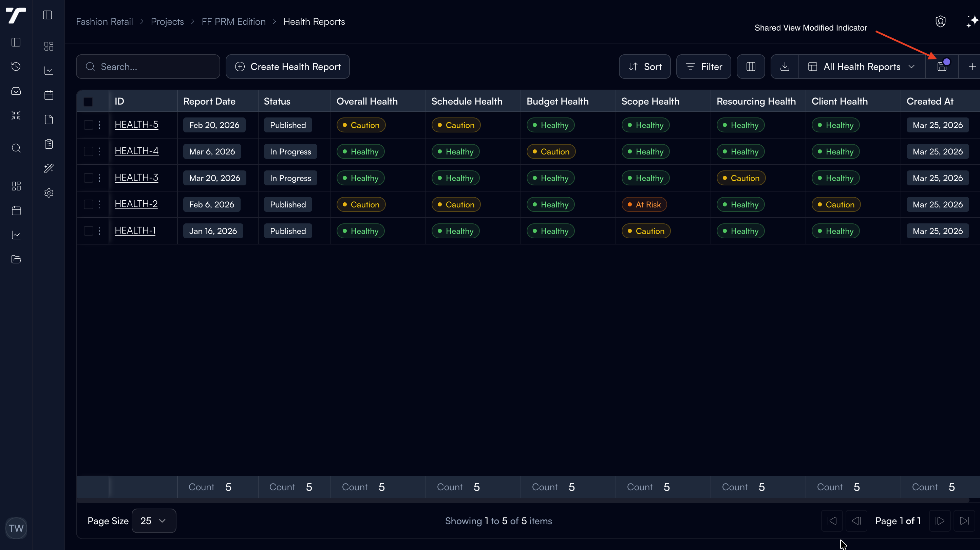The image size is (980, 550).
Task: Navigate to Fashion Retail breadcrumb
Action: pyautogui.click(x=104, y=22)
